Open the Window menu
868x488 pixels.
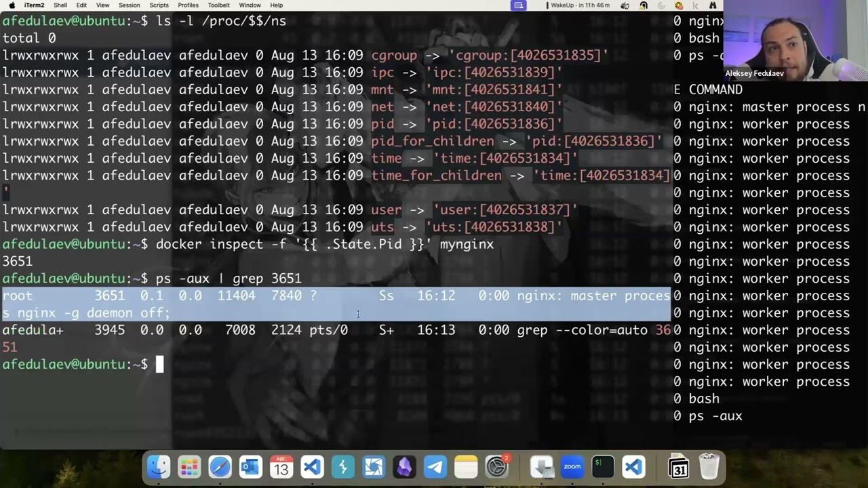coord(250,5)
